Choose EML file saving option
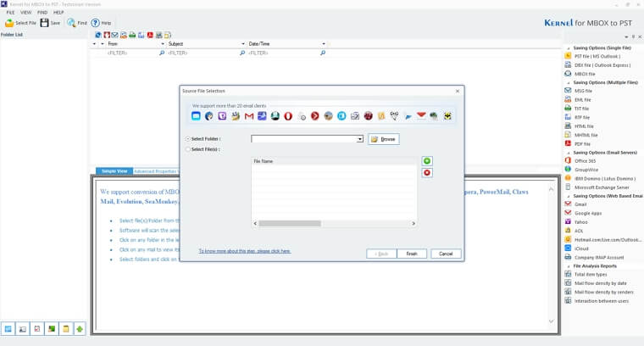 click(578, 100)
